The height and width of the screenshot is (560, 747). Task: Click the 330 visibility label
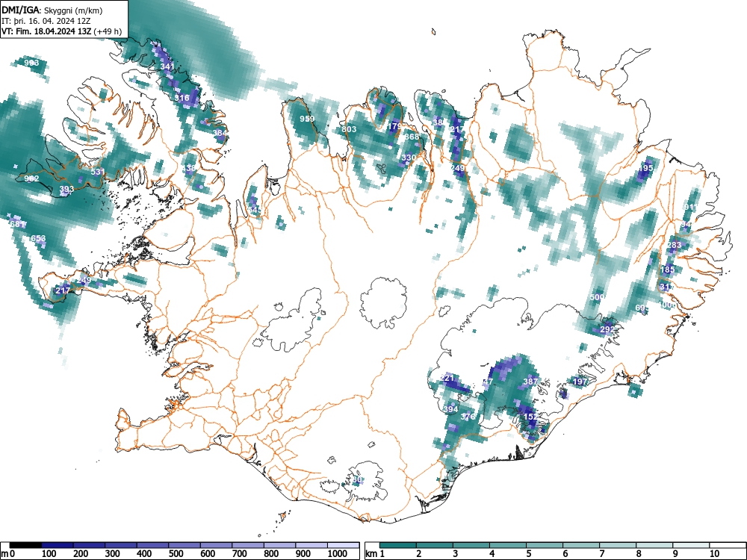(x=409, y=158)
